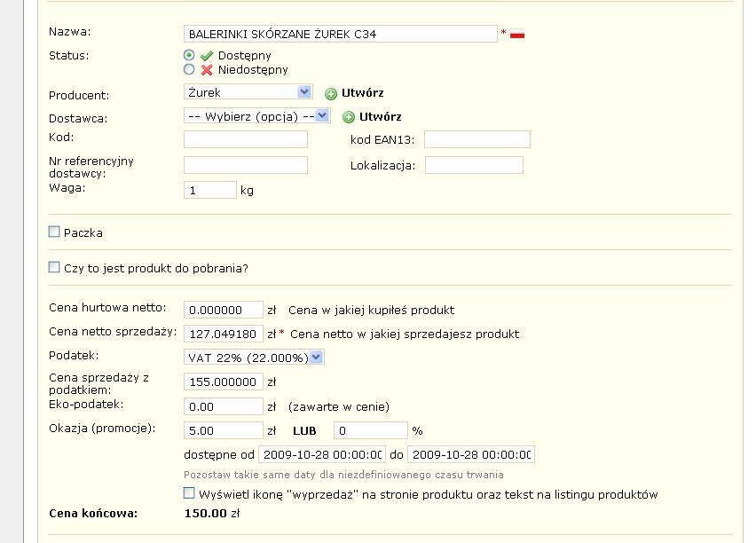The image size is (756, 543).
Task: Click the 'dostępne od' date field
Action: coord(322,454)
